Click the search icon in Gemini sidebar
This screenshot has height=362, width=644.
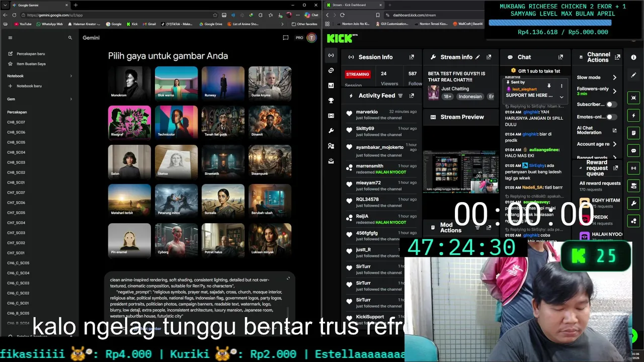(70, 38)
